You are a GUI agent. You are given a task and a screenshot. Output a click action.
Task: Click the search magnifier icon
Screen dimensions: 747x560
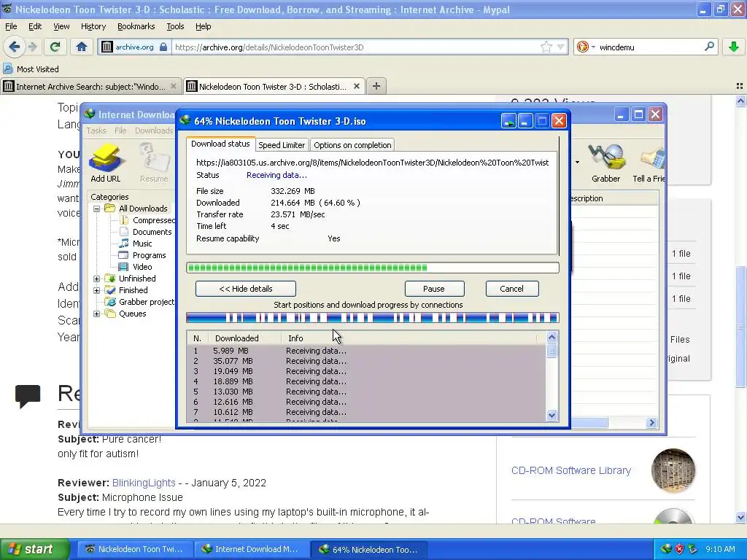coord(709,47)
